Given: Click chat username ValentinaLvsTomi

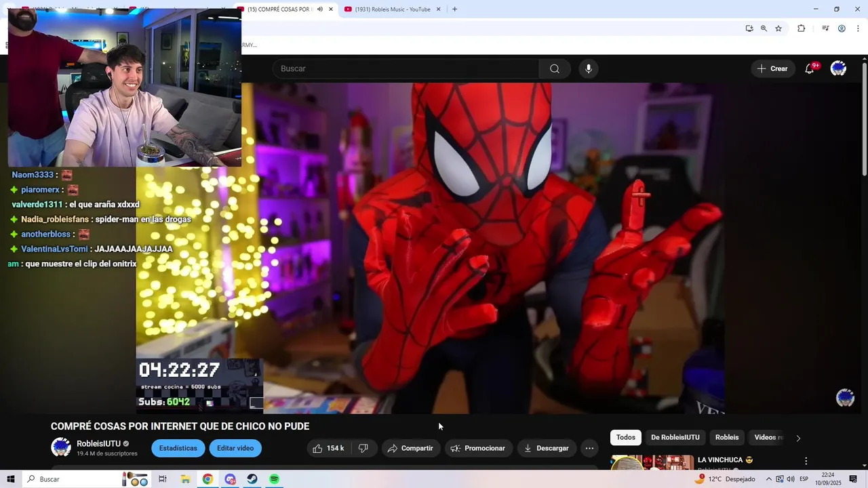Looking at the screenshot, I should [54, 249].
